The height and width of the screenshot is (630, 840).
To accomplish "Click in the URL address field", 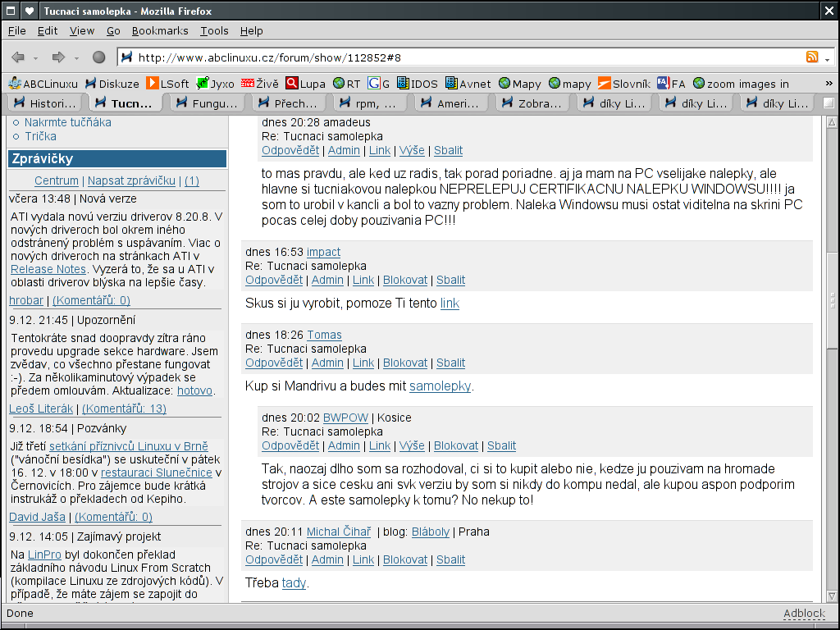I will [x=459, y=57].
